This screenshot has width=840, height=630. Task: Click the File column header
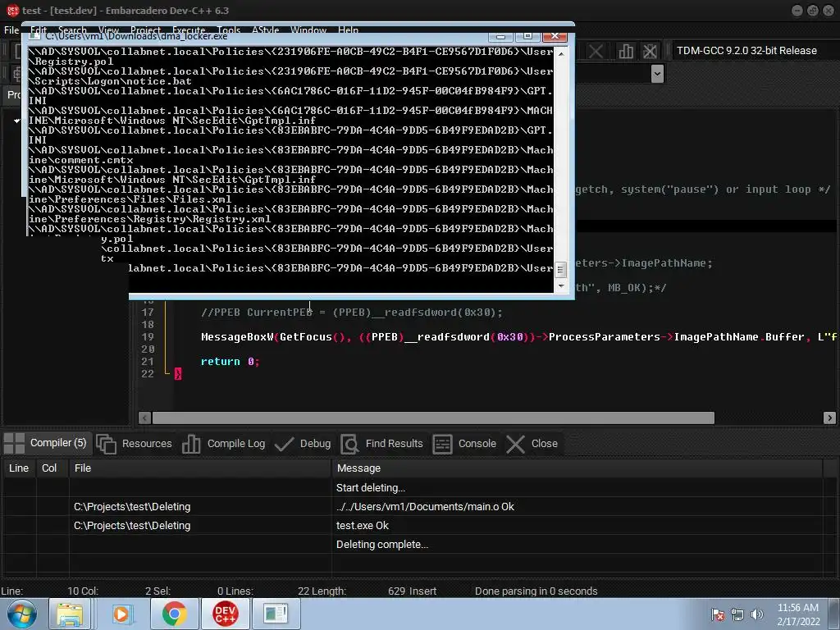(x=200, y=468)
